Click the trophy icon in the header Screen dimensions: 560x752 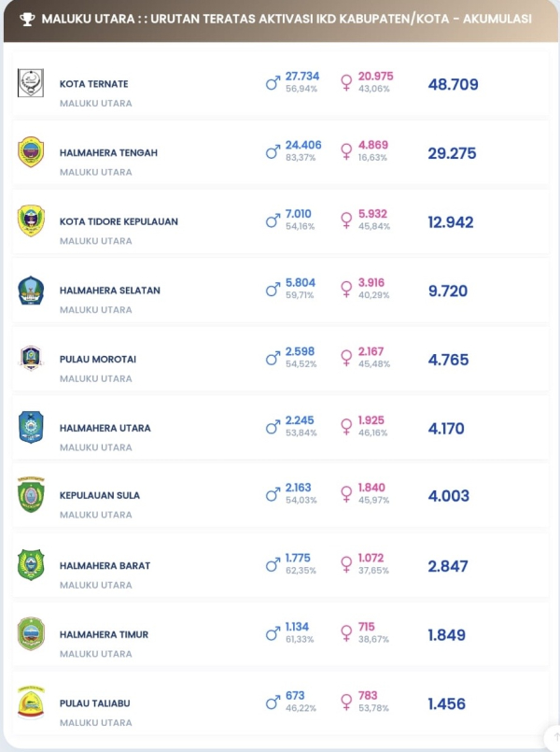point(27,20)
